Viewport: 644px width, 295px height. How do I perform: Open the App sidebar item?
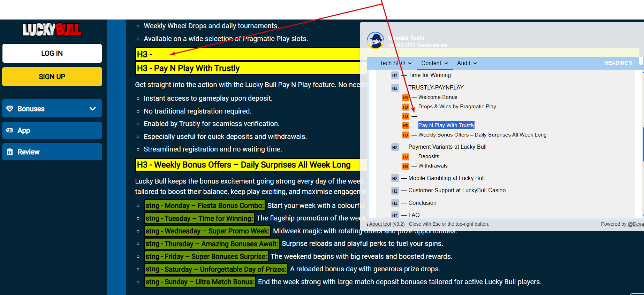[52, 130]
